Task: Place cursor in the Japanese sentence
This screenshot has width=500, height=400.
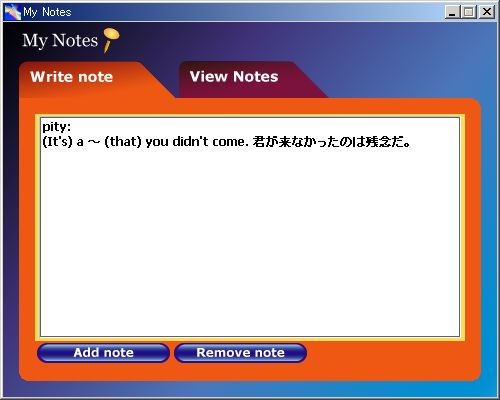Action: click(x=332, y=142)
